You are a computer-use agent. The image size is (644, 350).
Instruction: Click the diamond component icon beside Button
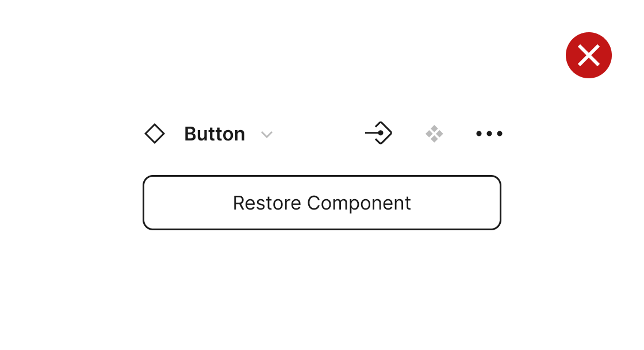coord(155,134)
